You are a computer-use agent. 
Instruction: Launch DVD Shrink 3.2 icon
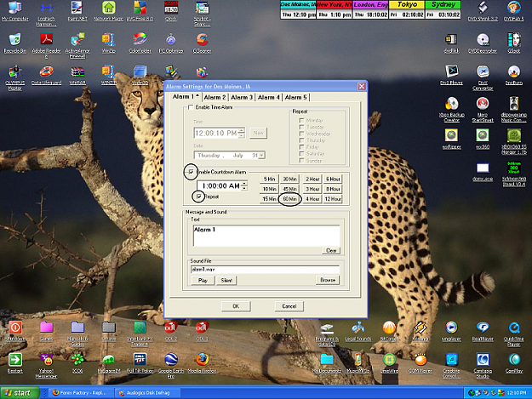click(483, 11)
